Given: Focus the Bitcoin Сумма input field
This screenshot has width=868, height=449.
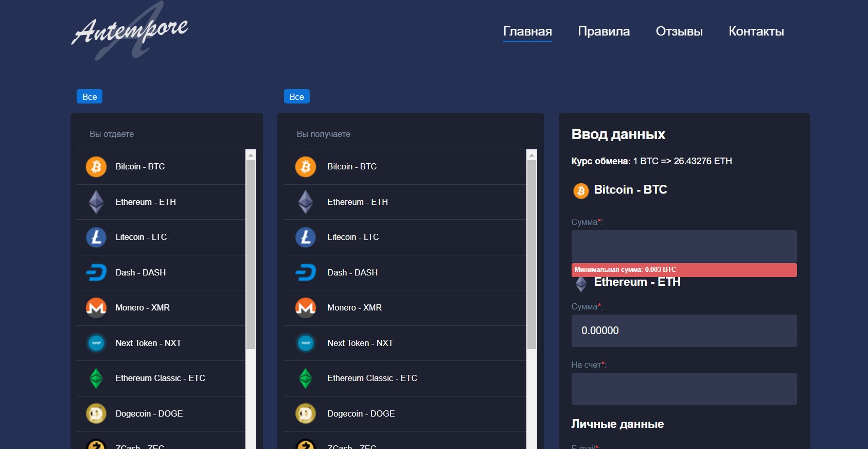Looking at the screenshot, I should pyautogui.click(x=684, y=246).
